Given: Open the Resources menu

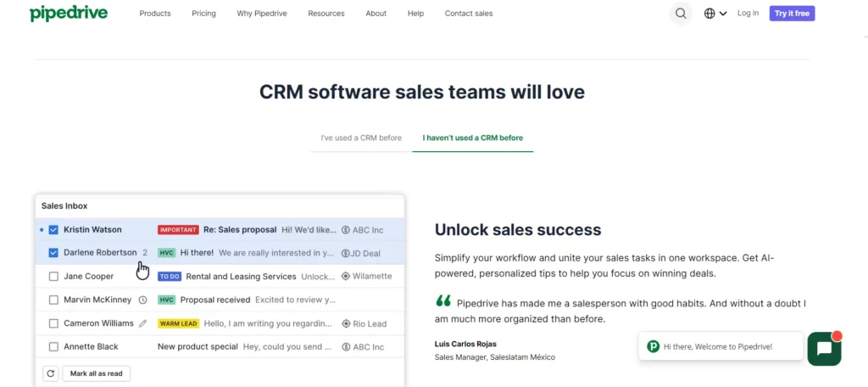Looking at the screenshot, I should [x=326, y=14].
